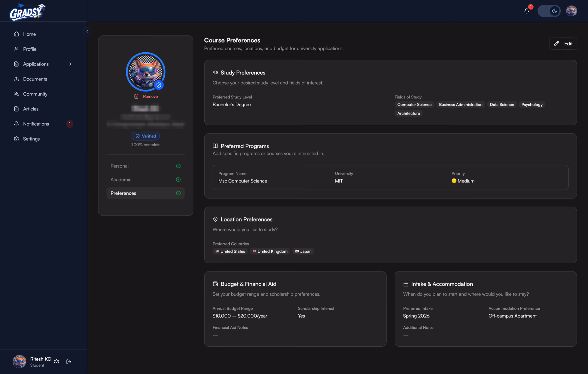Collapse the sidebar with chevron button
The width and height of the screenshot is (588, 374).
tap(87, 31)
